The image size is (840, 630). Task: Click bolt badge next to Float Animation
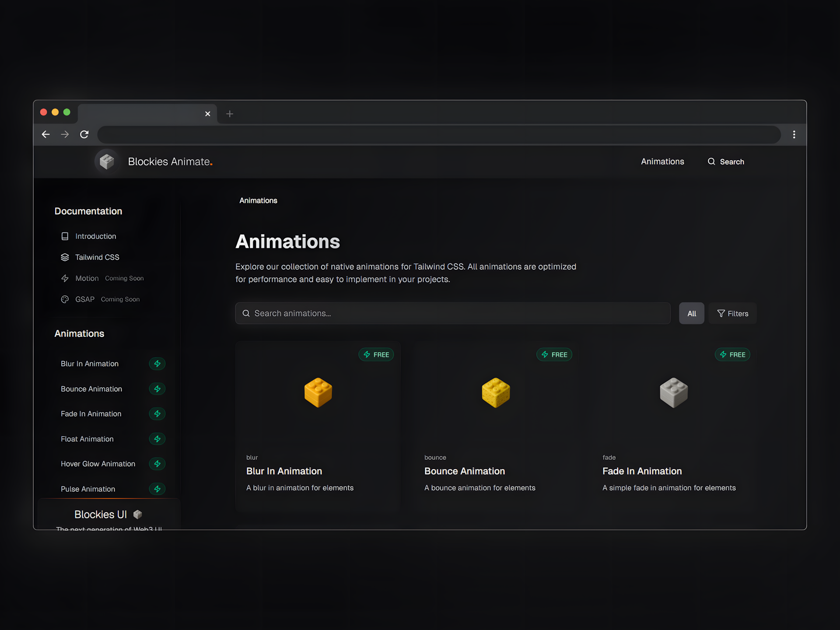pyautogui.click(x=157, y=439)
